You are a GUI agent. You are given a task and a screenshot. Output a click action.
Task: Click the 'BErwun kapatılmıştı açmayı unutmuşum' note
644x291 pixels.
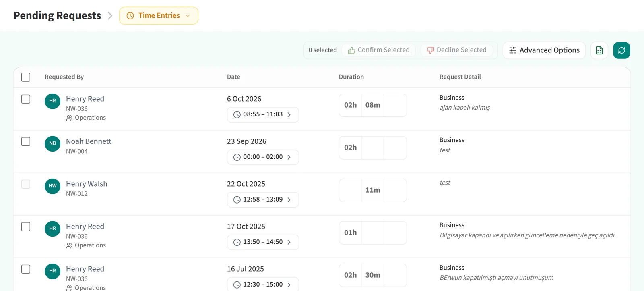coord(496,278)
